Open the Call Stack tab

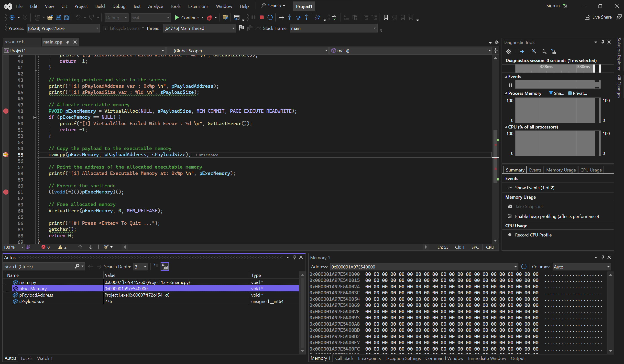(x=344, y=358)
